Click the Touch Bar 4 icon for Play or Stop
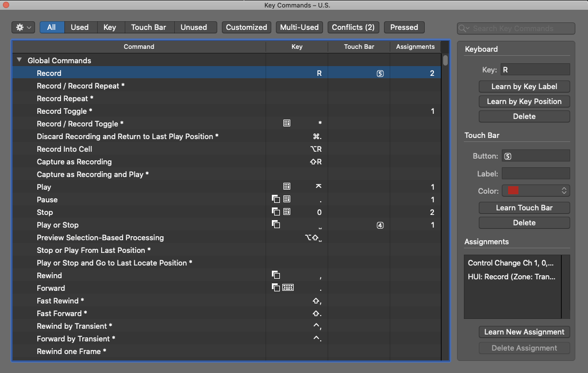 point(380,225)
